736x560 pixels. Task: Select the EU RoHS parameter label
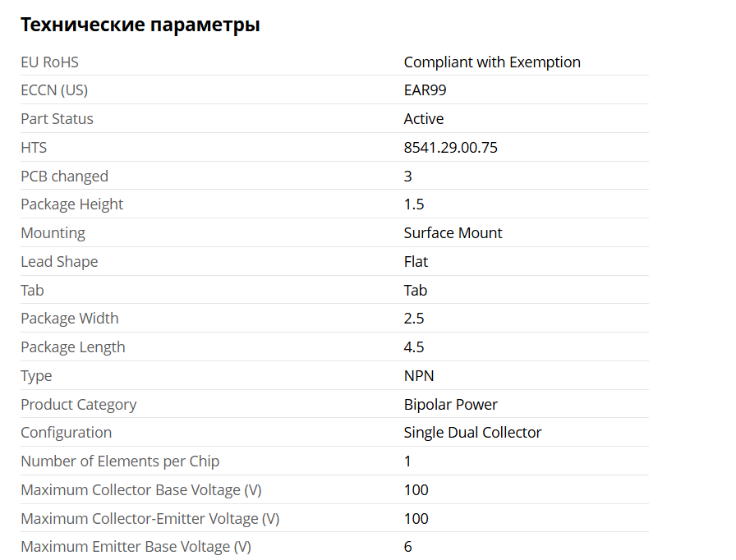(x=49, y=62)
